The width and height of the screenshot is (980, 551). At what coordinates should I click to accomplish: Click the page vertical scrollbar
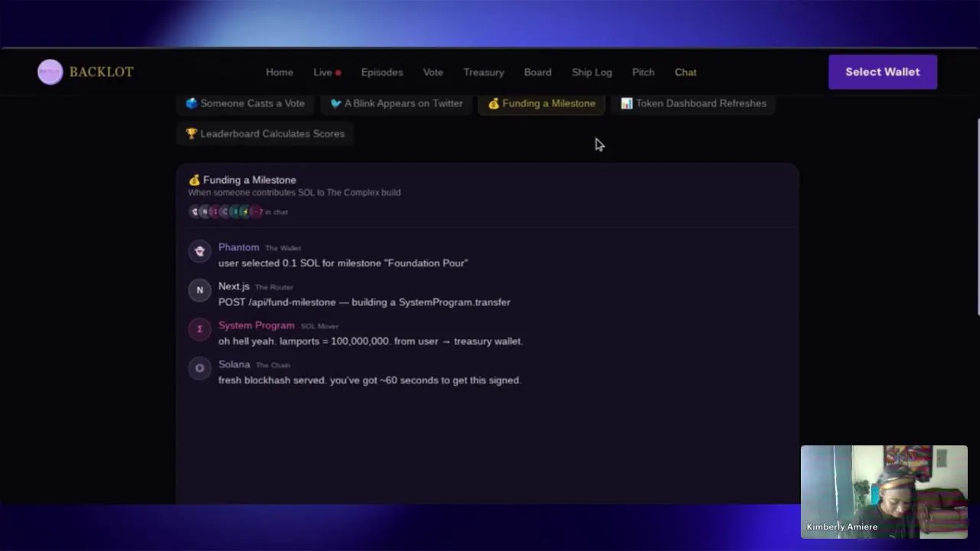pyautogui.click(x=977, y=217)
